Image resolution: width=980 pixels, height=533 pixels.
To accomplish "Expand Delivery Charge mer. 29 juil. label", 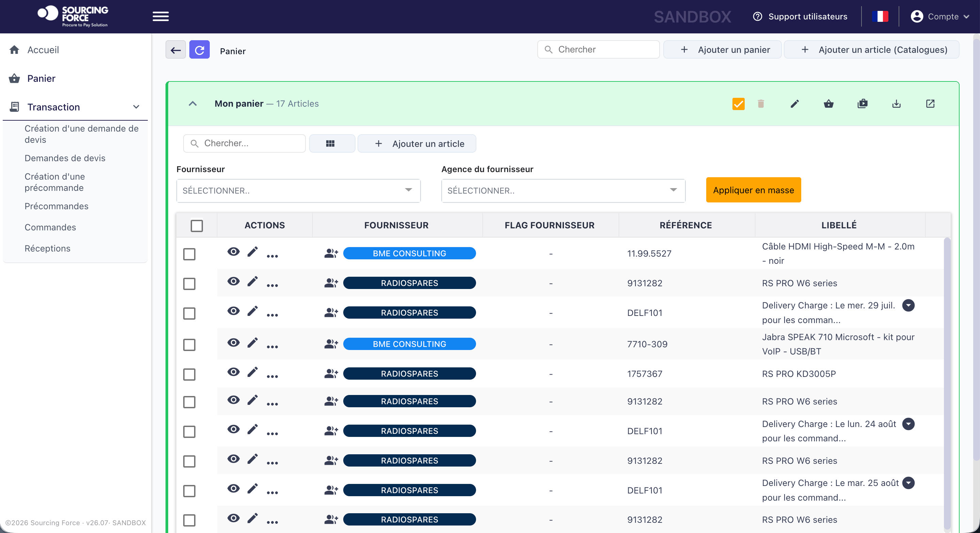I will (908, 305).
